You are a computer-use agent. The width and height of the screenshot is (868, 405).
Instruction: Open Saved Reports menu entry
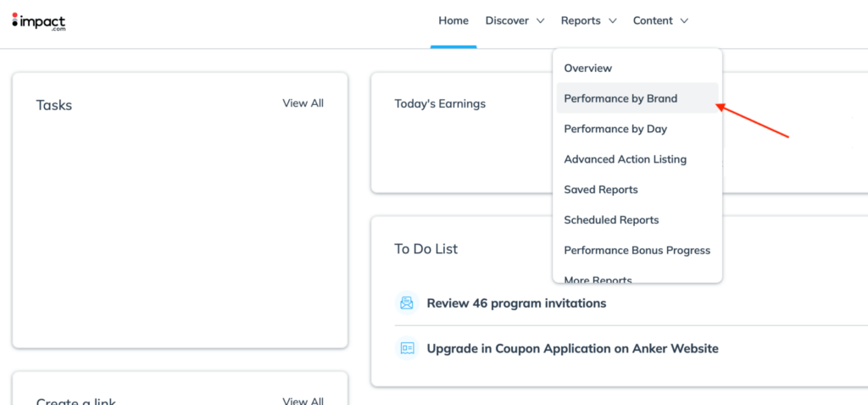click(600, 190)
